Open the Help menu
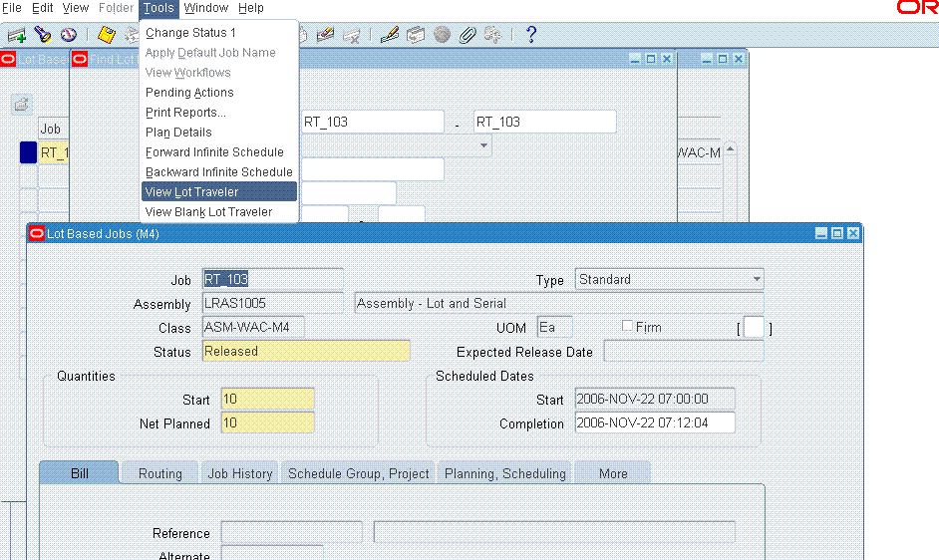Screen dimensions: 939x560 click(x=251, y=8)
